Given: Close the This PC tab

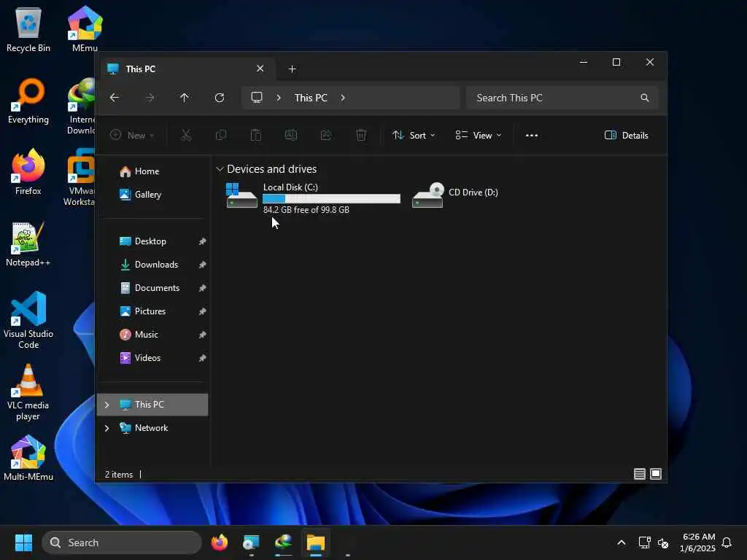Looking at the screenshot, I should click(260, 69).
